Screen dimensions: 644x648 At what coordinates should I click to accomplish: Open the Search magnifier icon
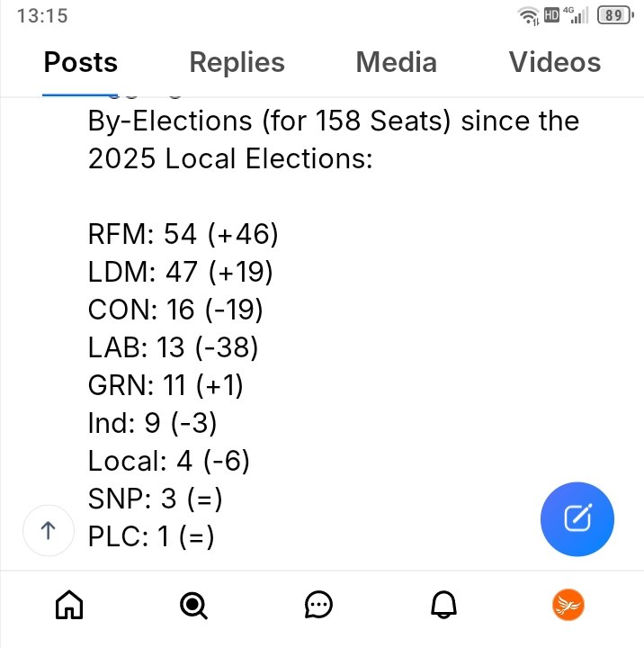pyautogui.click(x=192, y=606)
